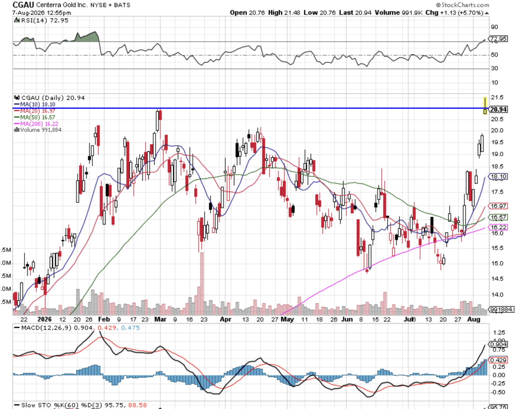532x409 pixels.
Task: Click the 30 level on the RSI axis
Action: point(494,68)
